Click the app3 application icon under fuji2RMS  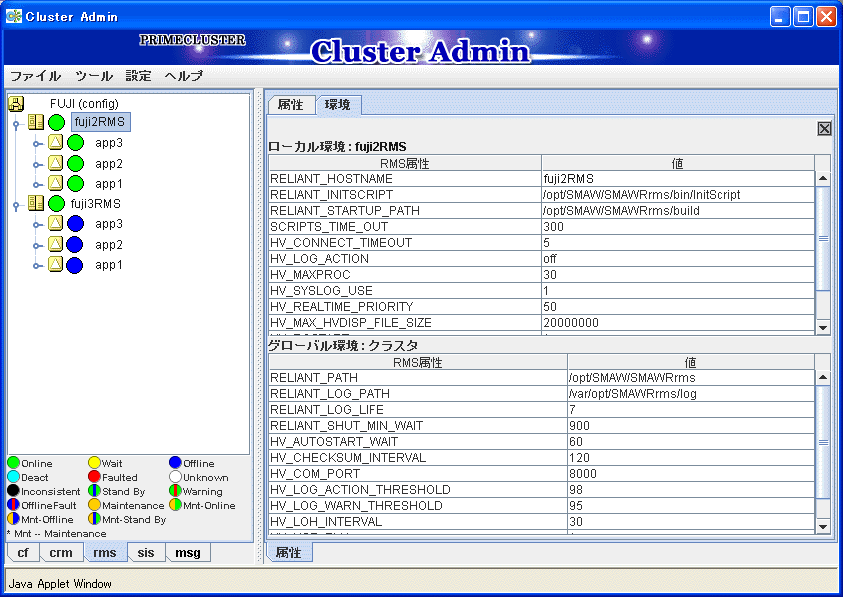(x=55, y=143)
